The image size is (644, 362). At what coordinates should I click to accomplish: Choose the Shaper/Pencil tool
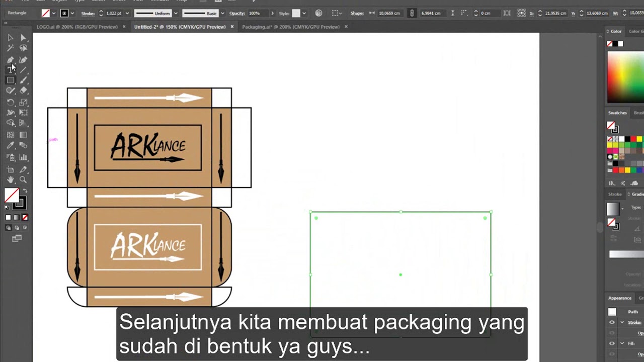point(11,90)
